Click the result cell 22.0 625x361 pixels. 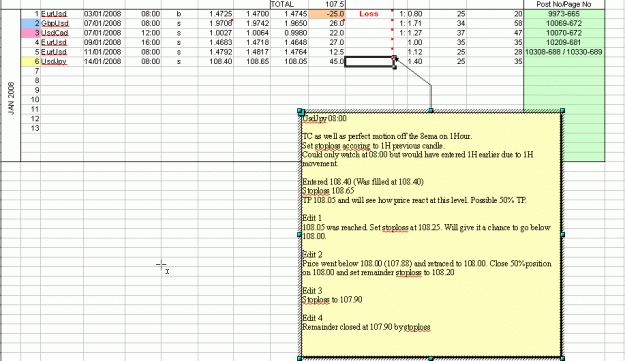(327, 33)
